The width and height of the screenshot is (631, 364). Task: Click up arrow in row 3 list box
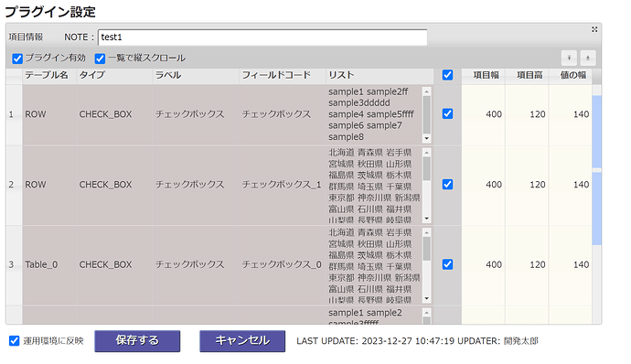click(x=426, y=232)
